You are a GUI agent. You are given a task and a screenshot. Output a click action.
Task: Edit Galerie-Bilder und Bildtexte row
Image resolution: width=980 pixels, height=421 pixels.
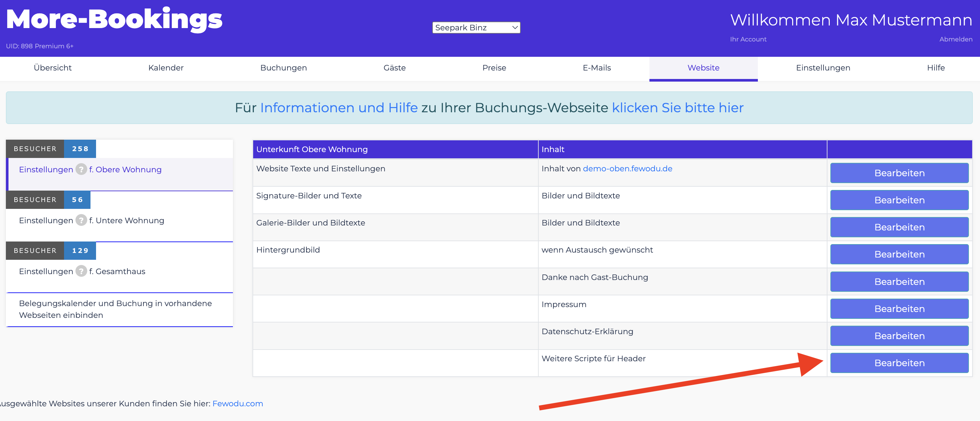[x=899, y=227]
